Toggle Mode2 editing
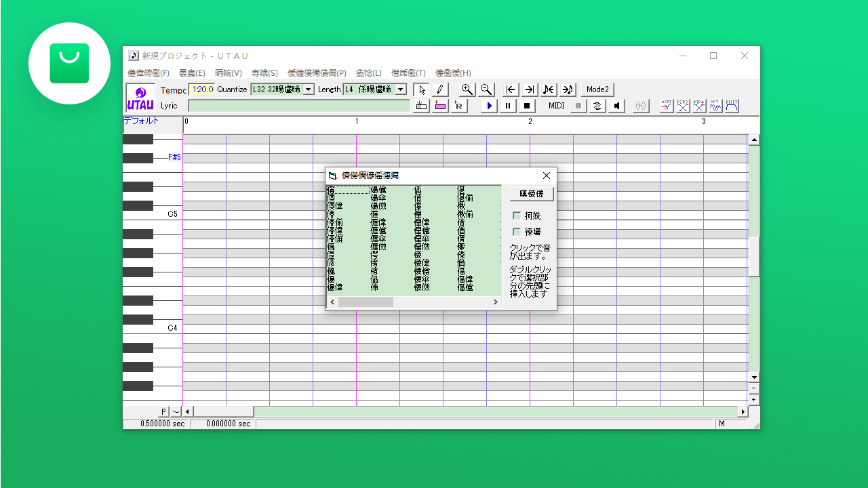This screenshot has height=488, width=868. [x=597, y=89]
